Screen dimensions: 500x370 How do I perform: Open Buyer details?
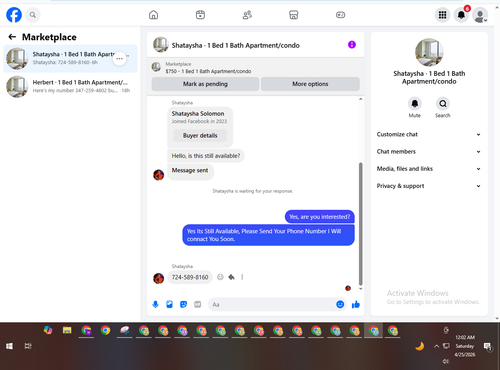point(200,135)
